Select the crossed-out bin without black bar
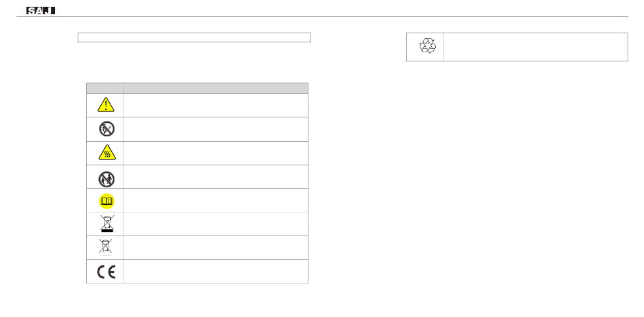Viewport: 644px width, 317px height. click(106, 246)
